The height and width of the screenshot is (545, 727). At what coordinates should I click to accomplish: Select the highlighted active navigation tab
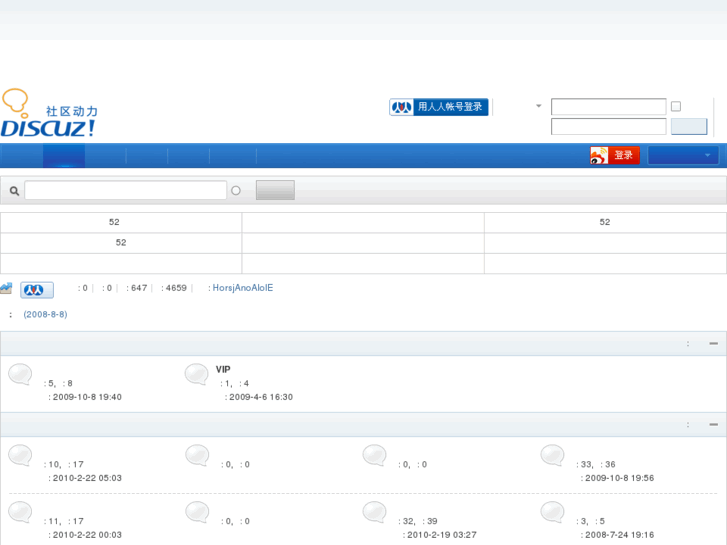tap(64, 155)
